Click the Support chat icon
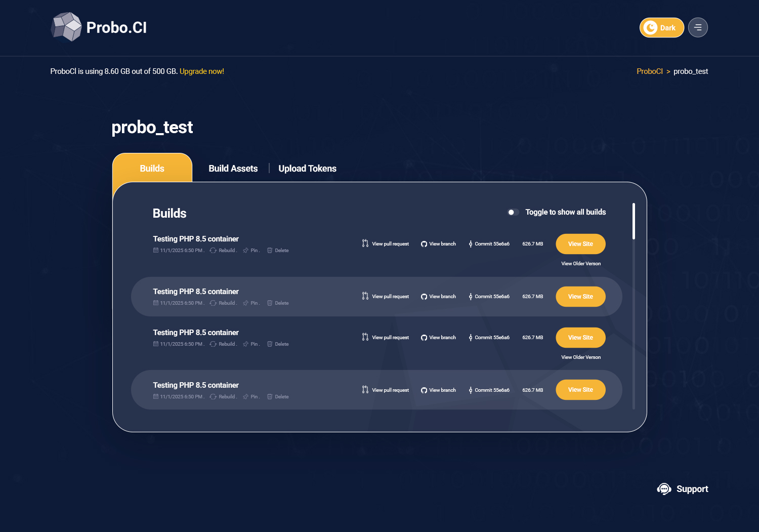The width and height of the screenshot is (759, 532). coord(664,488)
